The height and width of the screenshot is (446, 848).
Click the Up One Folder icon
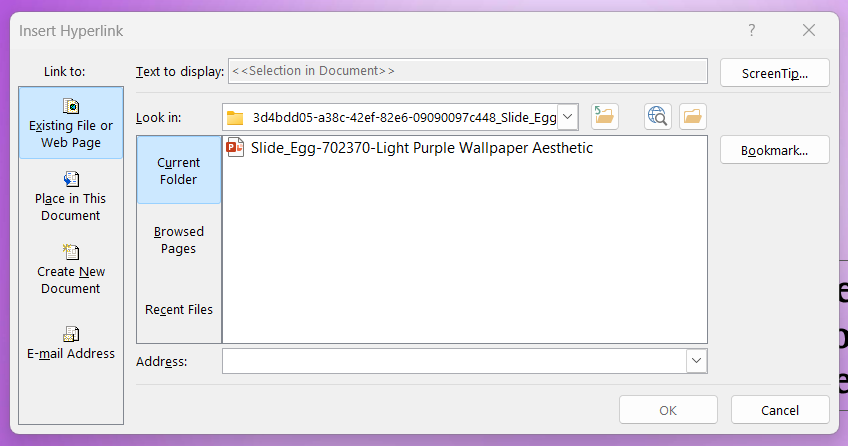click(605, 117)
